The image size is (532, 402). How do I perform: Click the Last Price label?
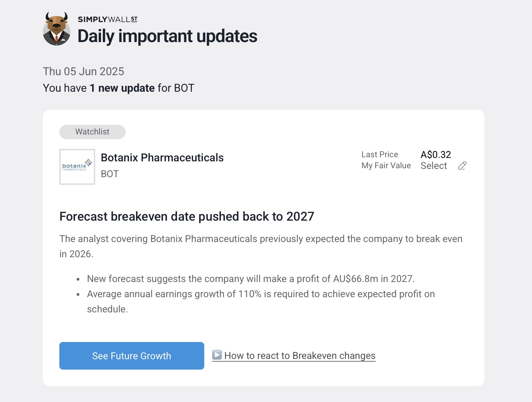[380, 154]
